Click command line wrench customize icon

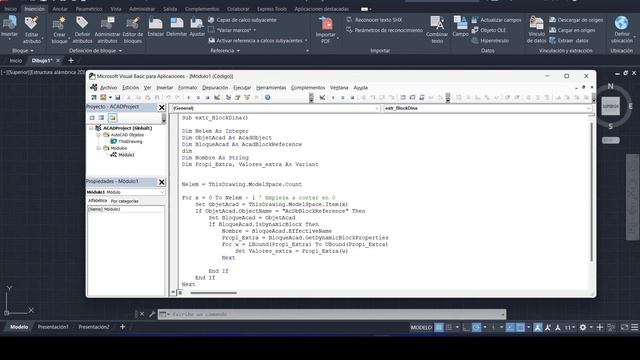[x=152, y=314]
